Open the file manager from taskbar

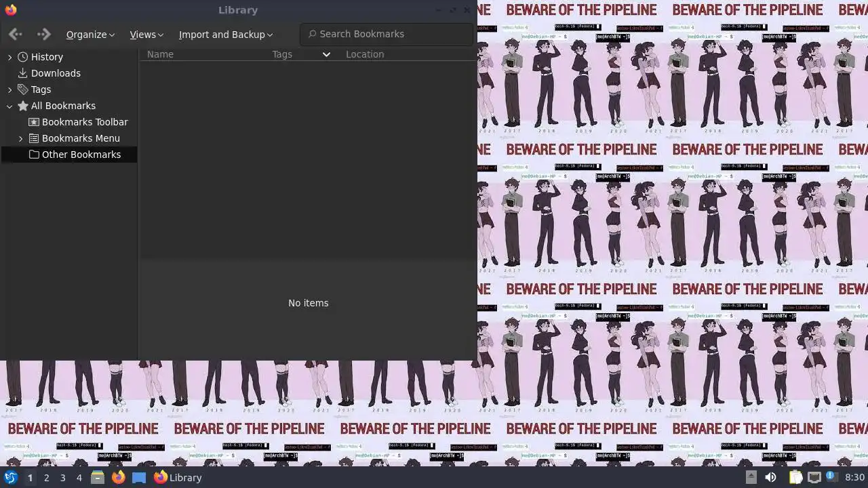pos(97,477)
